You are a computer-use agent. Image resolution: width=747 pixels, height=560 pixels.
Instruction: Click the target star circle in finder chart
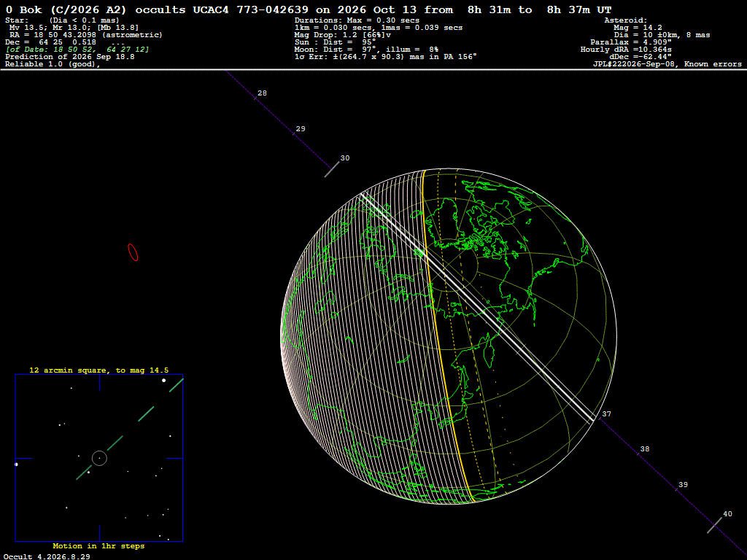click(99, 458)
